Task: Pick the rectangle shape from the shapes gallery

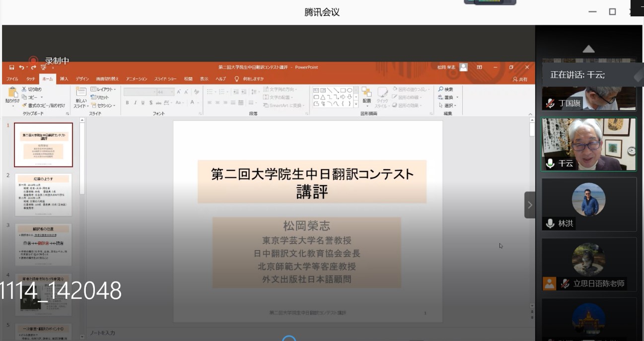Action: (343, 90)
